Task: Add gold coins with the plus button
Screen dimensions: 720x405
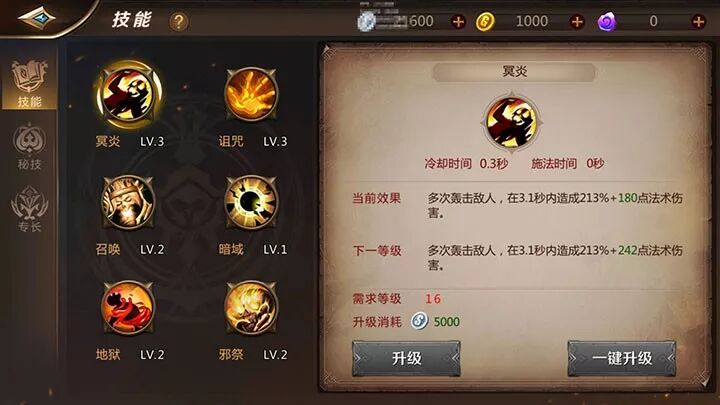Action: tap(577, 22)
